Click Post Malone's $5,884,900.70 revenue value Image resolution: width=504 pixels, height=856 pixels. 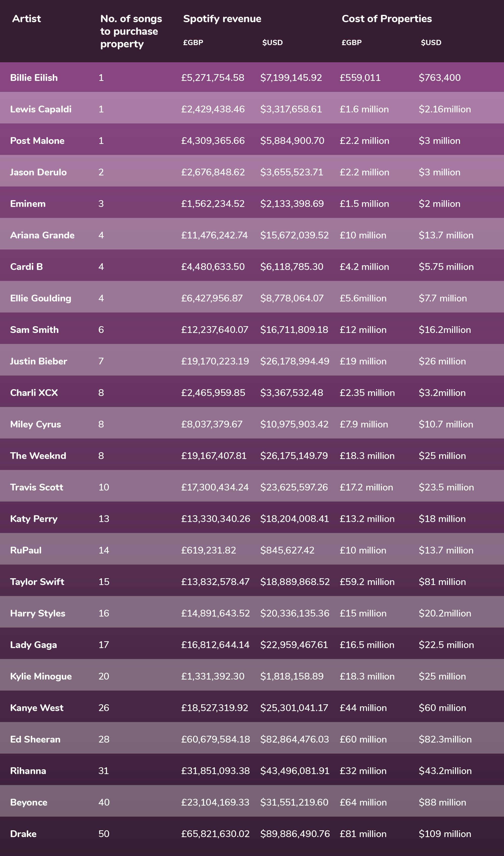[292, 141]
